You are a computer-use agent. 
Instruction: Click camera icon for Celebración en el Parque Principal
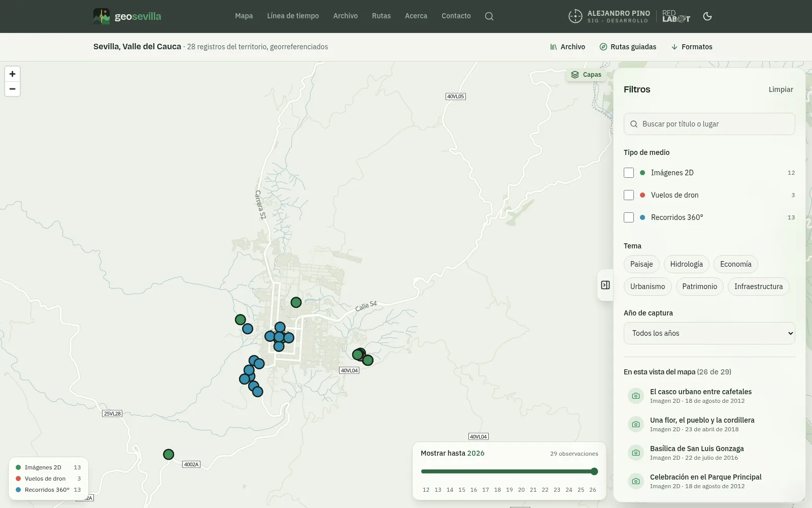click(x=636, y=481)
